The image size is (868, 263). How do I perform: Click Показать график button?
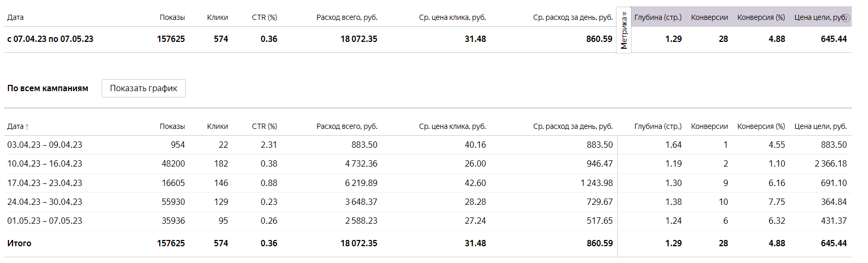tap(143, 88)
